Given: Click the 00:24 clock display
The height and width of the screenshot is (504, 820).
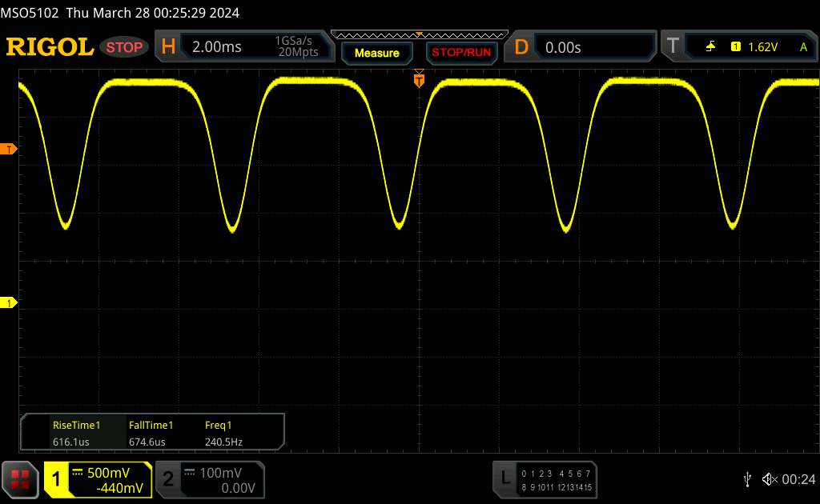Looking at the screenshot, I should (x=798, y=479).
